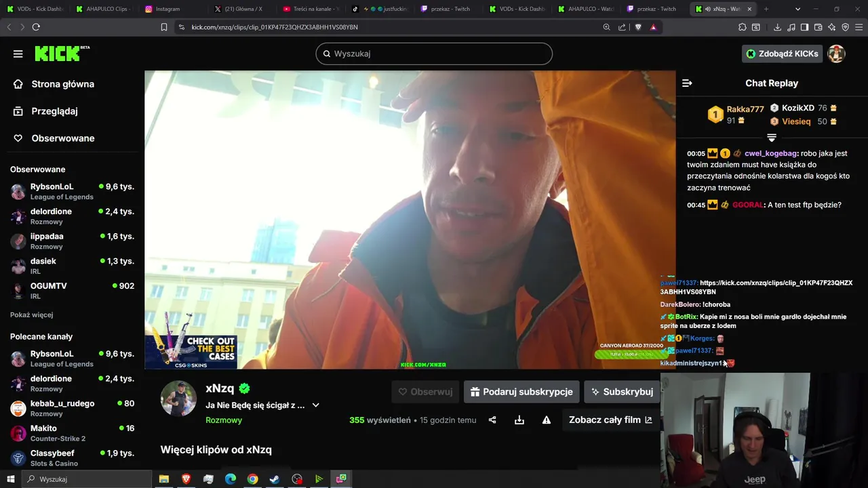This screenshot has height=488, width=868.
Task: Bookmark this page icon in address bar
Action: 164,27
